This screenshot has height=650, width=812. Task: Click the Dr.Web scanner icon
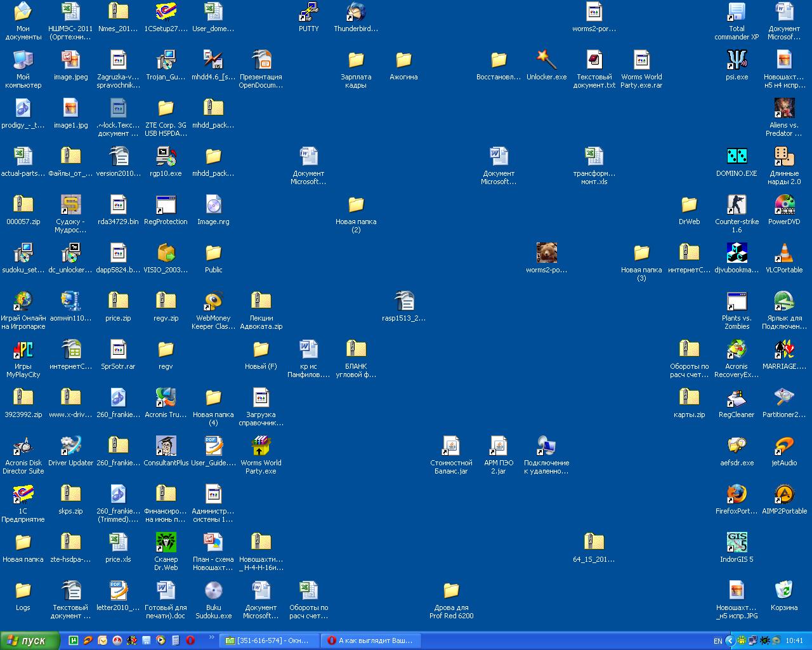(166, 543)
